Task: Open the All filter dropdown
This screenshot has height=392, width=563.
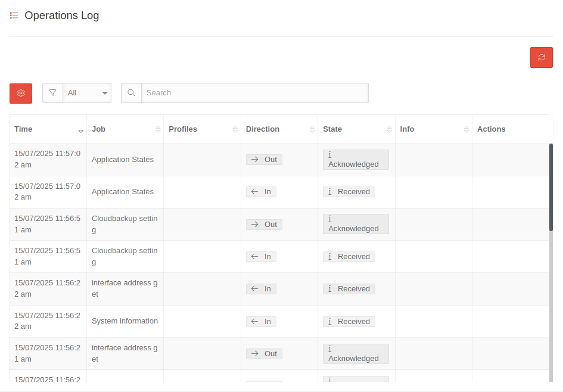Action: coord(87,93)
